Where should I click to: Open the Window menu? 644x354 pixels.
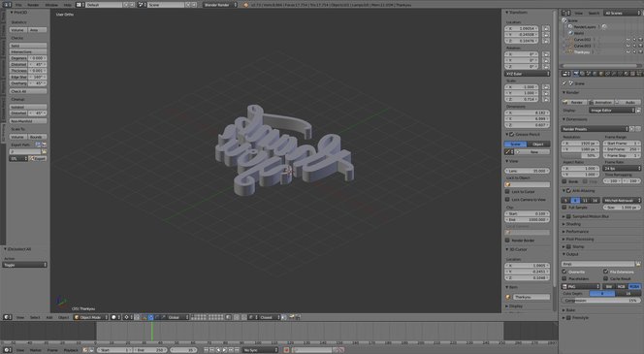tap(51, 5)
